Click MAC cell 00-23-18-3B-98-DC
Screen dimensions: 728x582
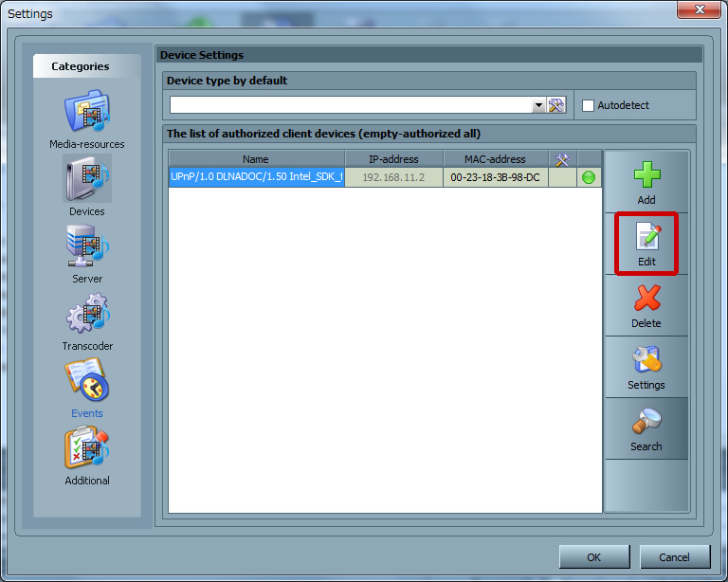pyautogui.click(x=496, y=177)
